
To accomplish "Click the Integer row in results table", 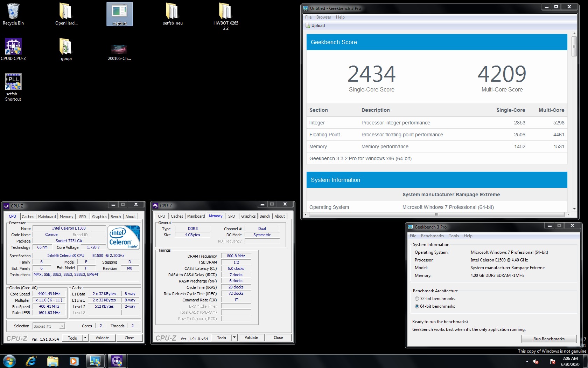I will [437, 123].
